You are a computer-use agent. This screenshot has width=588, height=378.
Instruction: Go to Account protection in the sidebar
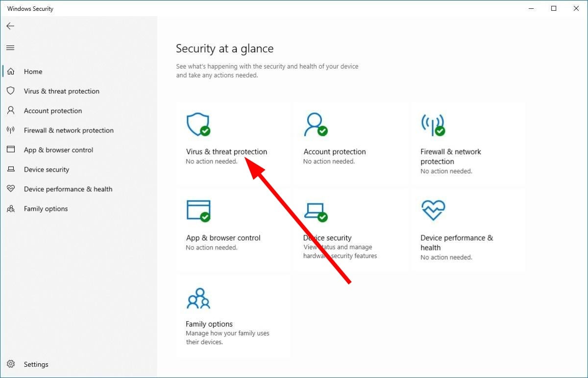(53, 111)
